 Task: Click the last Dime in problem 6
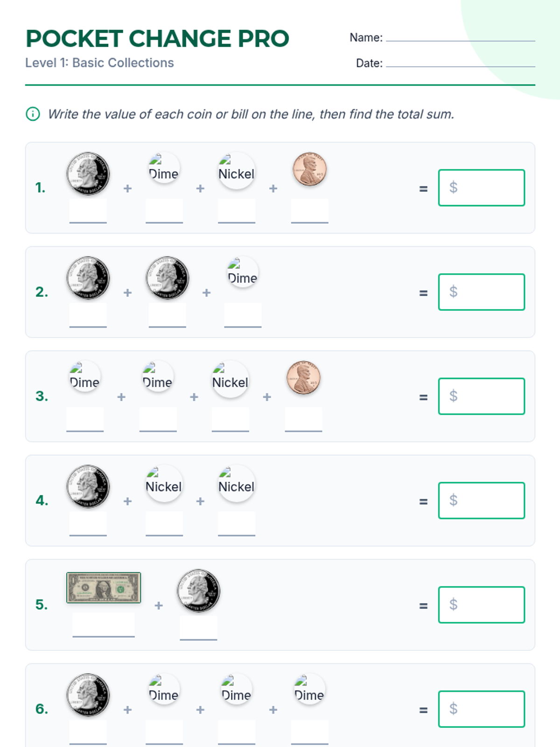(x=309, y=690)
